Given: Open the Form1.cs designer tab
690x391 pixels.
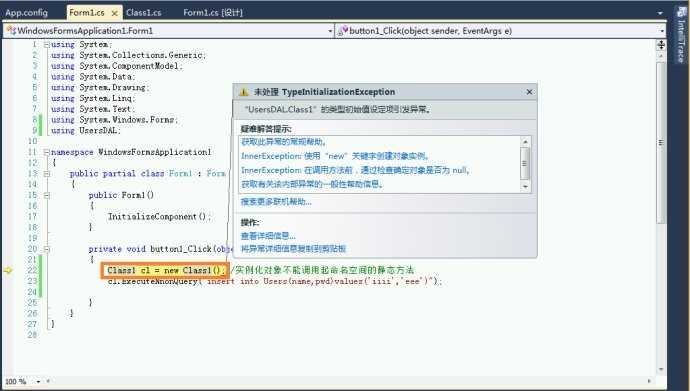Looking at the screenshot, I should tap(213, 12).
